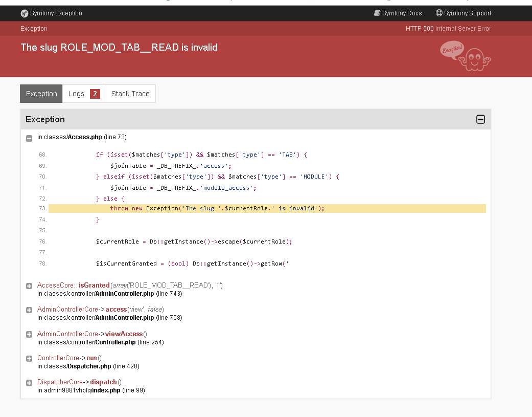Click code line 78 $isCurrentGranted

click(192, 264)
